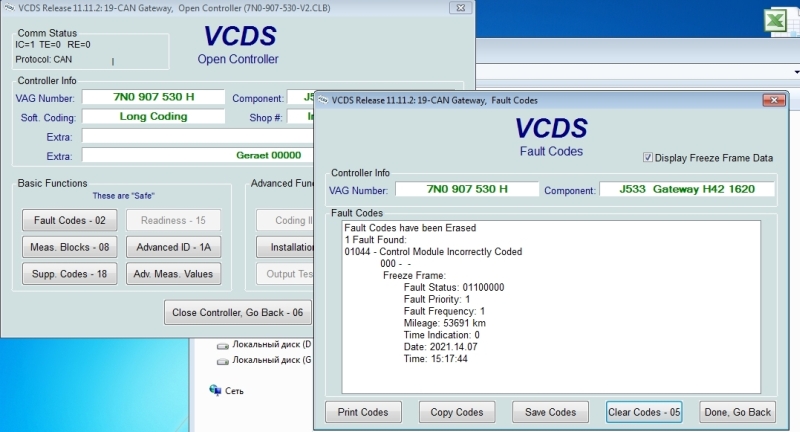
Task: Click 'Protocol: CAN' text
Action: click(43, 60)
